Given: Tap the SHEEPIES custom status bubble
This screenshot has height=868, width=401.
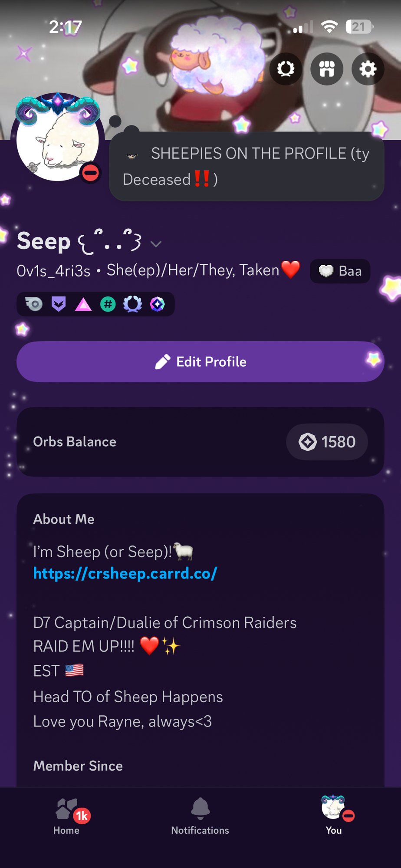Looking at the screenshot, I should (x=246, y=166).
